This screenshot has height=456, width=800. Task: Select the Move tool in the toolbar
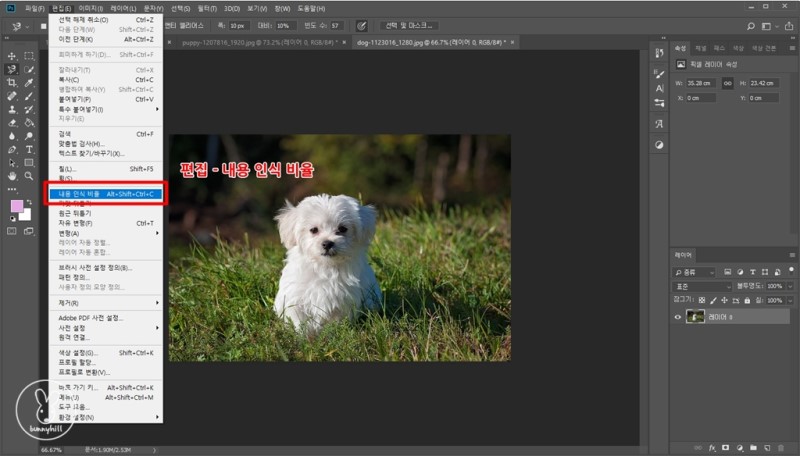(x=11, y=56)
